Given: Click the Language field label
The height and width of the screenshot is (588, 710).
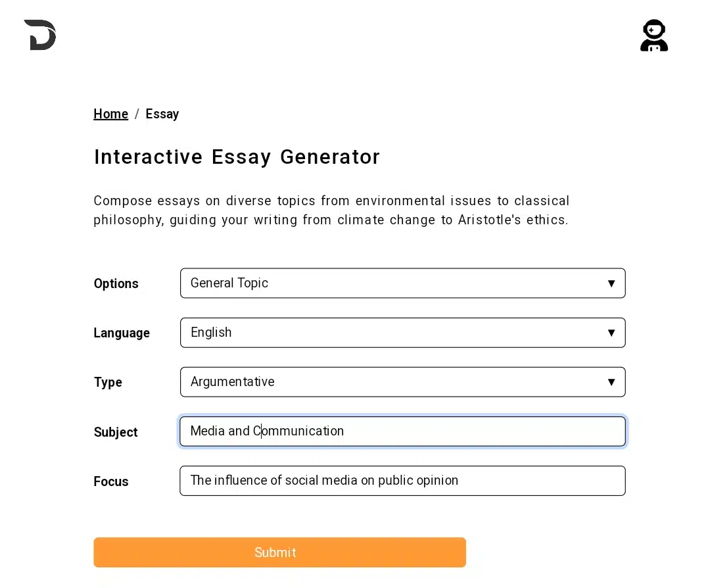Looking at the screenshot, I should tap(122, 333).
